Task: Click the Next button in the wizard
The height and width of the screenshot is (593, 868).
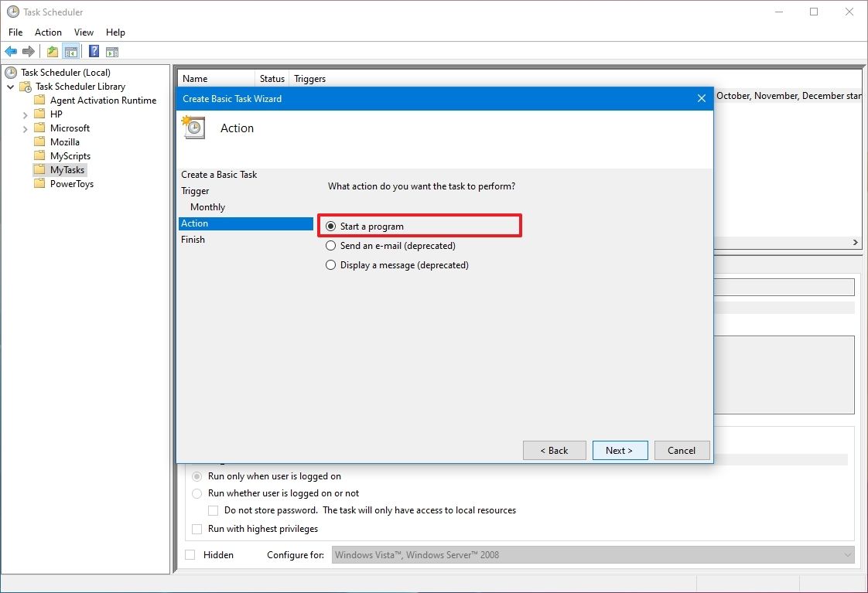Action: (620, 450)
